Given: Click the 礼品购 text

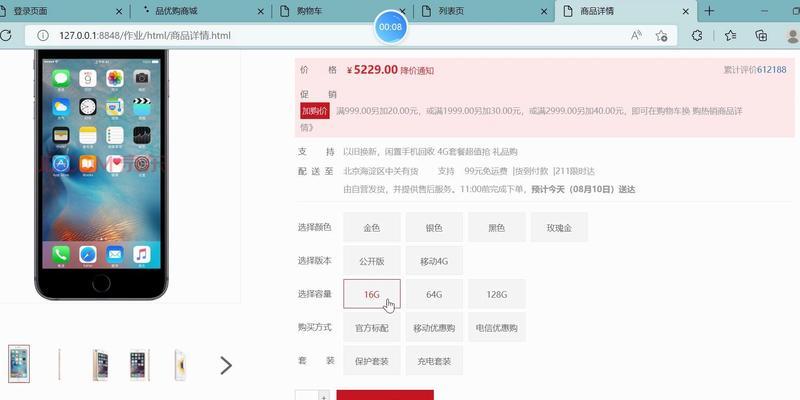Looking at the screenshot, I should 505,152.
